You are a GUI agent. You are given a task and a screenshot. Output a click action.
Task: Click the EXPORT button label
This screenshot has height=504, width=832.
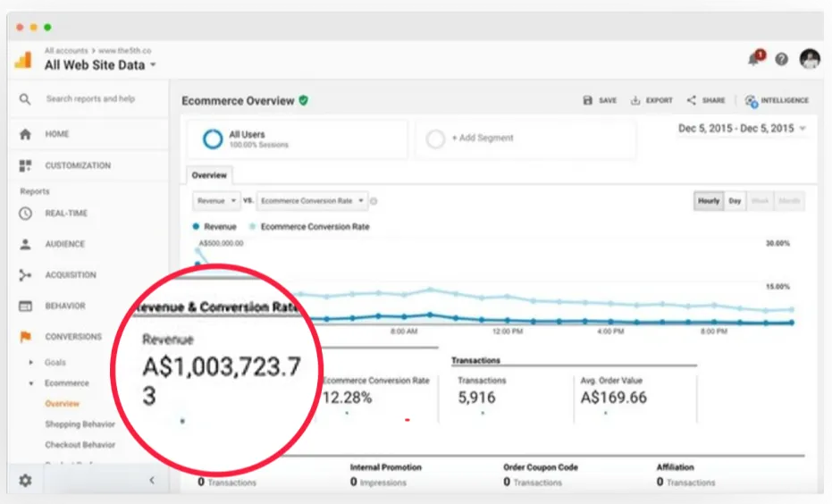(659, 100)
